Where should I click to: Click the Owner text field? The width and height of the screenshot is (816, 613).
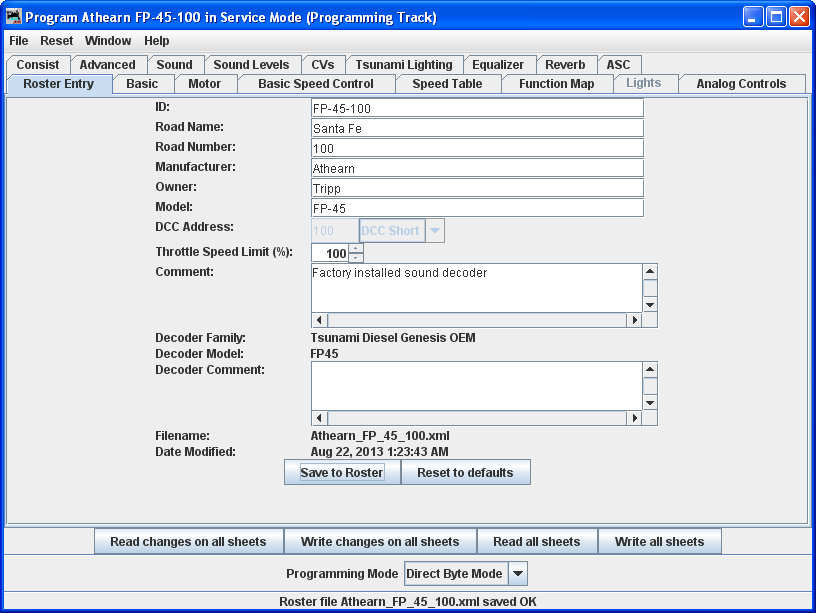pyautogui.click(x=477, y=188)
